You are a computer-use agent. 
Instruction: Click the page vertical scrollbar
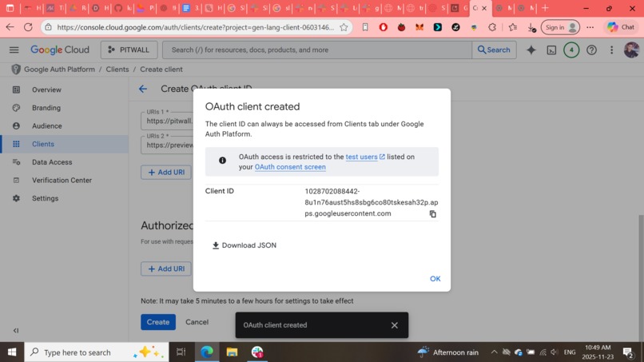(x=641, y=277)
